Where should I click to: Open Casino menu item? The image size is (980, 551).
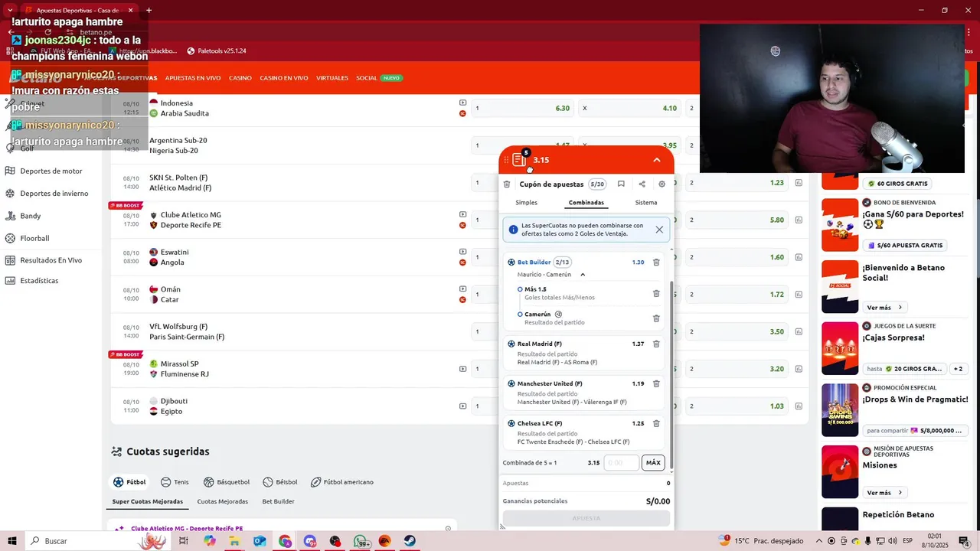(x=240, y=78)
